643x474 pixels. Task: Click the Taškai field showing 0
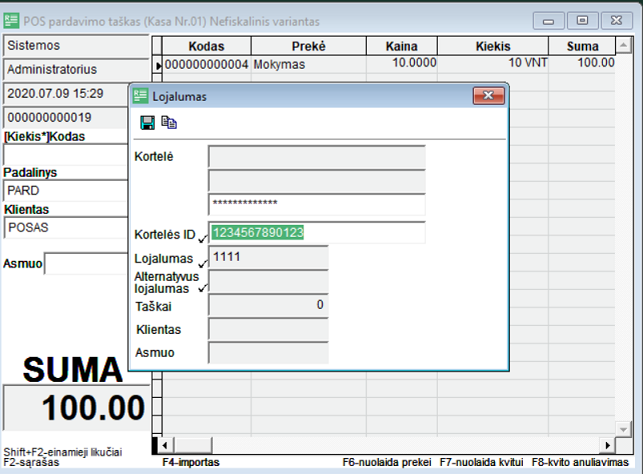click(268, 305)
